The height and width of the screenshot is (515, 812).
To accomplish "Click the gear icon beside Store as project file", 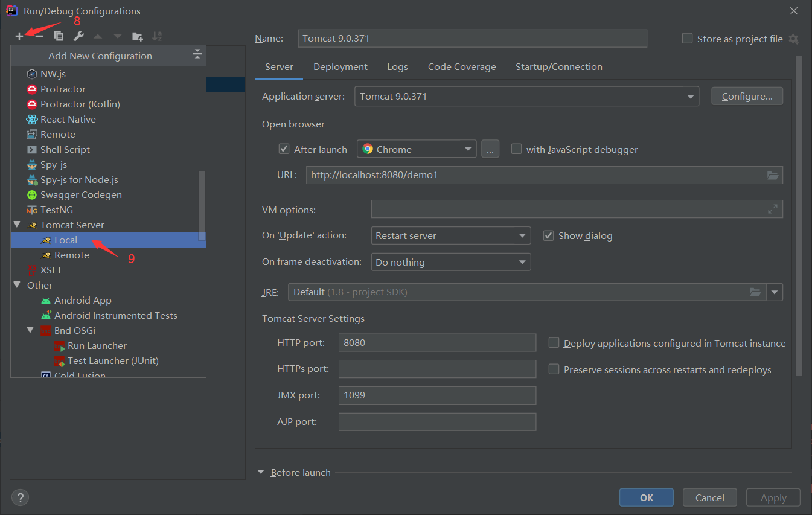I will point(793,39).
